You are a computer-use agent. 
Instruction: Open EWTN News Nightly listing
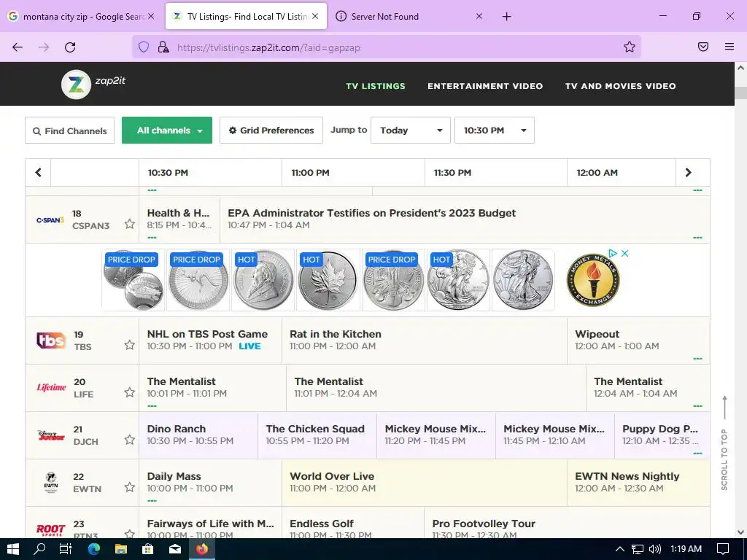point(638,483)
